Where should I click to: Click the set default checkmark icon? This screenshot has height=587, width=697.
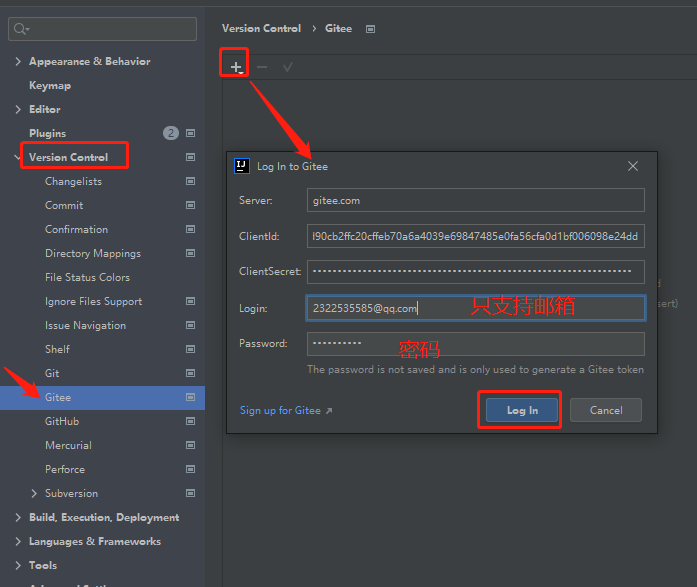288,67
